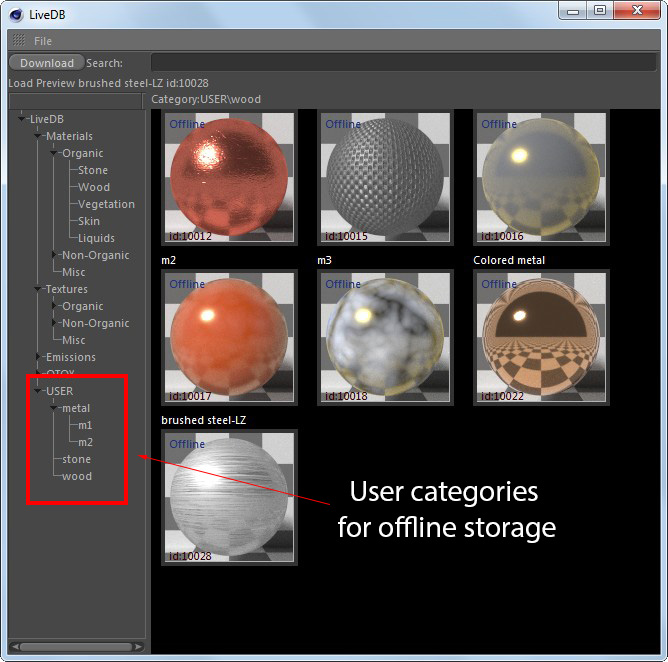
Task: Select the Emissions category label
Action: (x=71, y=357)
